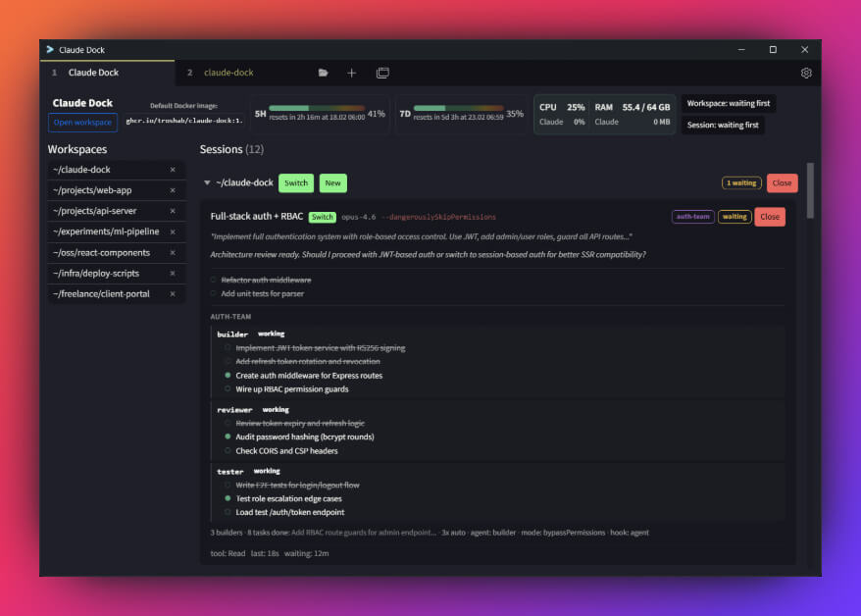Viewport: 861px width, 616px height.
Task: Select ~/projects/web-app workspace
Action: [116, 190]
